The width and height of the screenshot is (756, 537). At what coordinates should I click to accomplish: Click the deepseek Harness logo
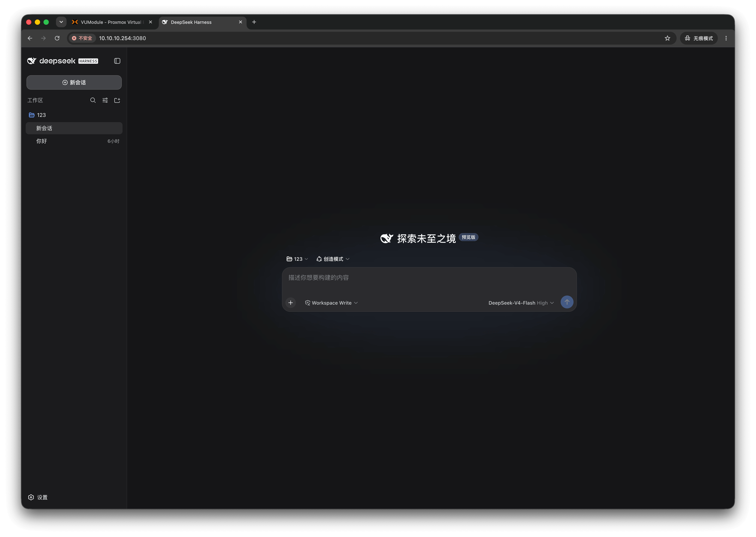63,61
